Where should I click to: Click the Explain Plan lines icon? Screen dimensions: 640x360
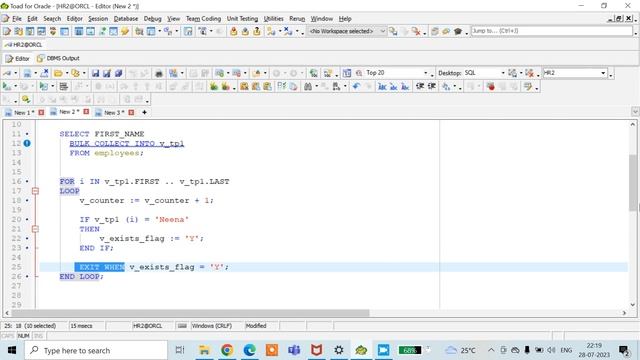click(x=63, y=86)
